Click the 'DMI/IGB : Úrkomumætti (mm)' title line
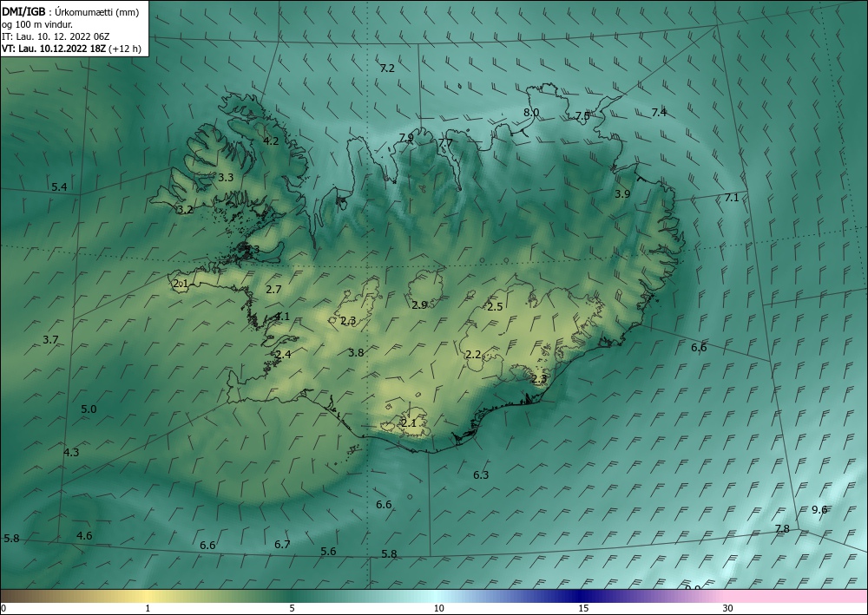Screen dimensions: 868x615 [x=70, y=11]
